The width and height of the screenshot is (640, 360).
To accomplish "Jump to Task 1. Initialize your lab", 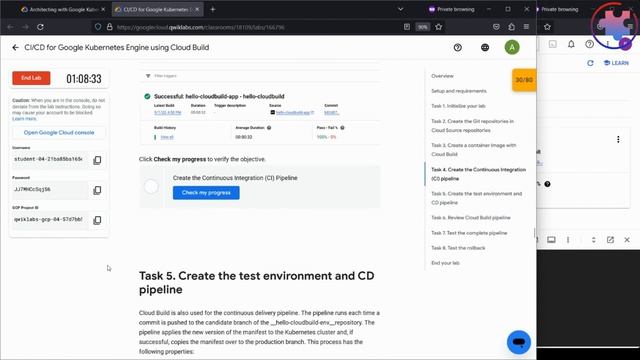I will click(x=458, y=106).
